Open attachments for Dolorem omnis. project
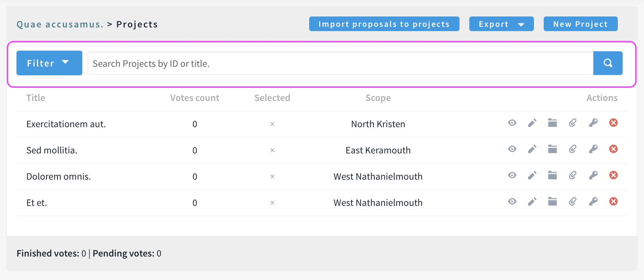Image resolution: width=644 pixels, height=280 pixels. (573, 175)
